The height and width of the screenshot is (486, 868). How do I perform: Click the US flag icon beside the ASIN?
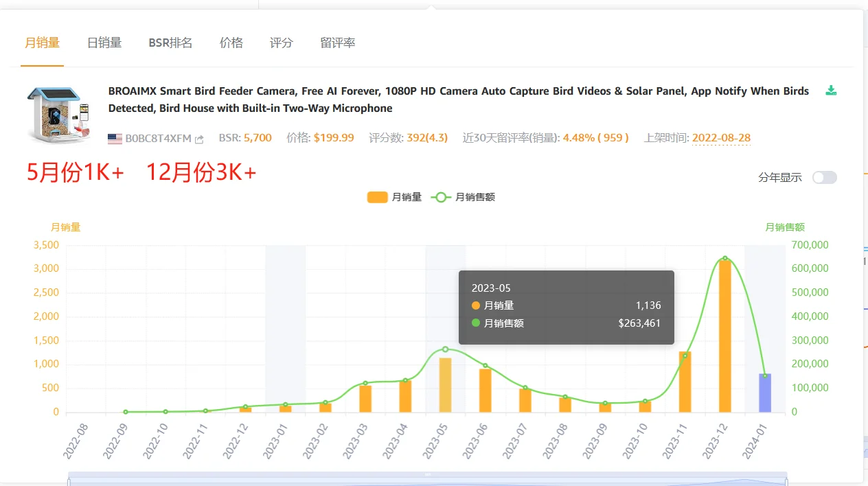pos(114,138)
